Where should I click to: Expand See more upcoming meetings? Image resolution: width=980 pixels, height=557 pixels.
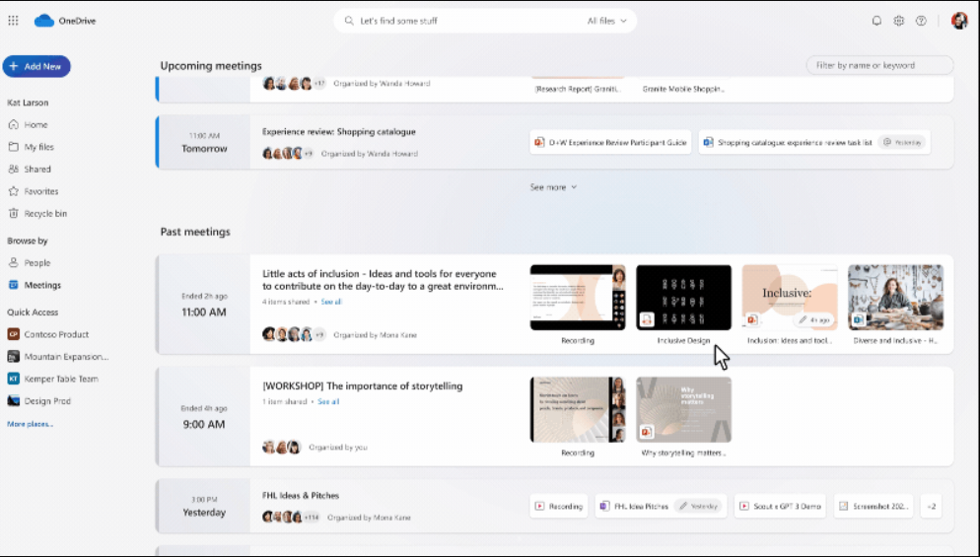click(553, 187)
